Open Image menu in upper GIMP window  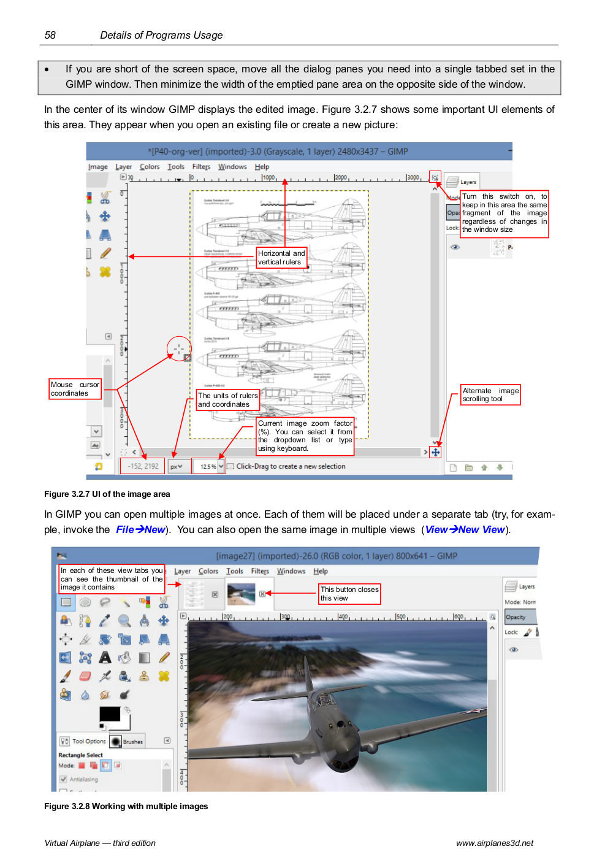click(x=97, y=166)
